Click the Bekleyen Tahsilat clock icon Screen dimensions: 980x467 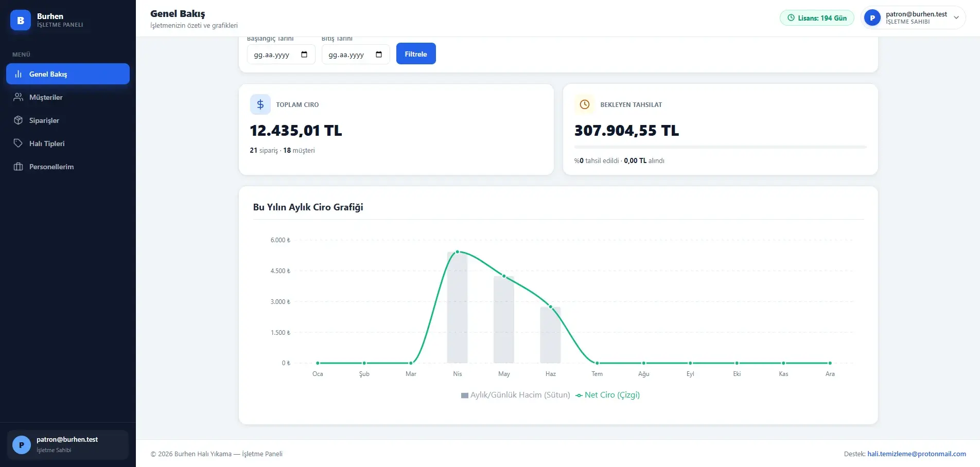(585, 104)
